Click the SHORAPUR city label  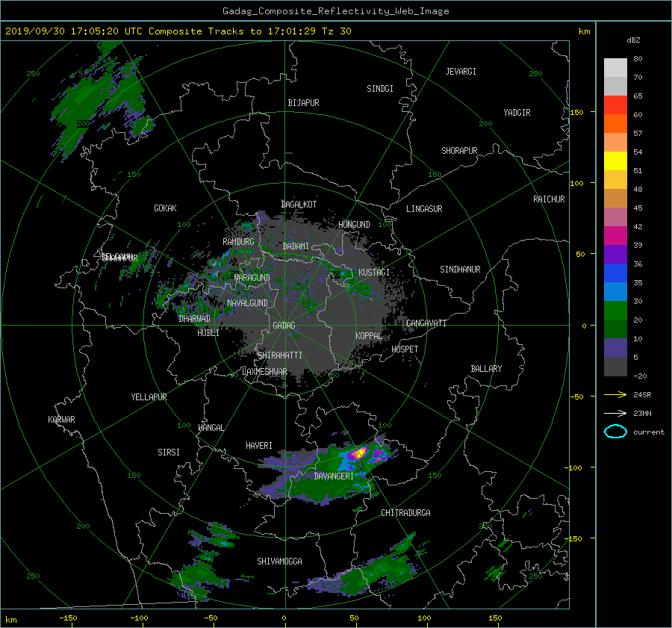[459, 151]
